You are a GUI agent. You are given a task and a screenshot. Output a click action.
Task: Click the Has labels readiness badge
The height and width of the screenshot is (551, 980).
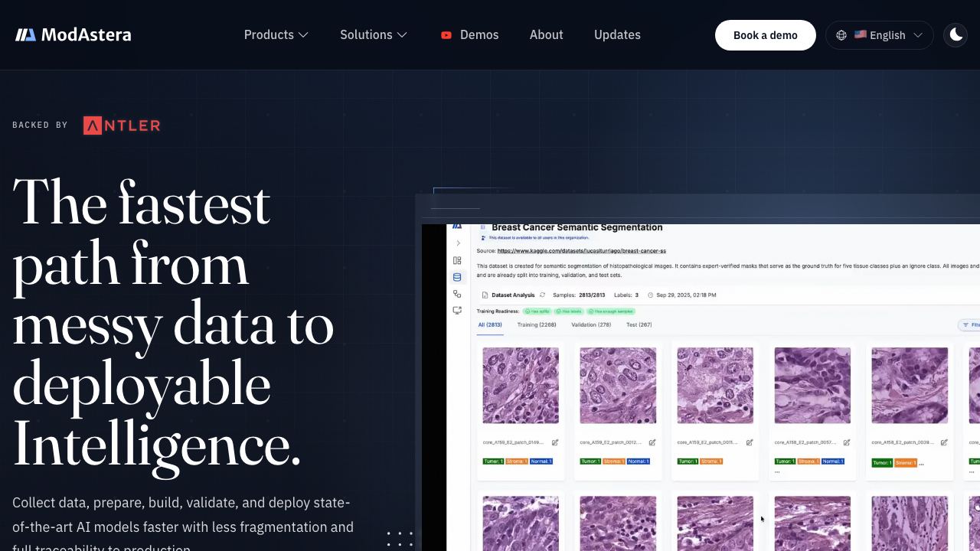(570, 311)
